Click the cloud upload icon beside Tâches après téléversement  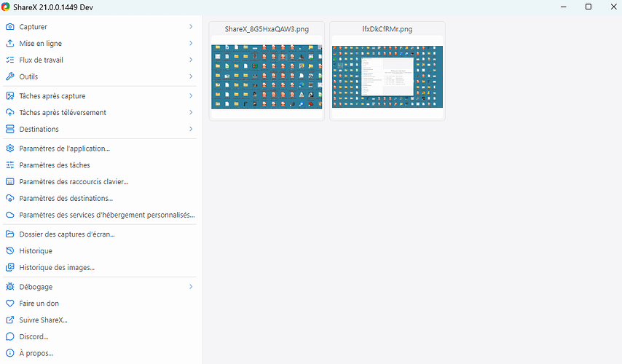pos(10,113)
